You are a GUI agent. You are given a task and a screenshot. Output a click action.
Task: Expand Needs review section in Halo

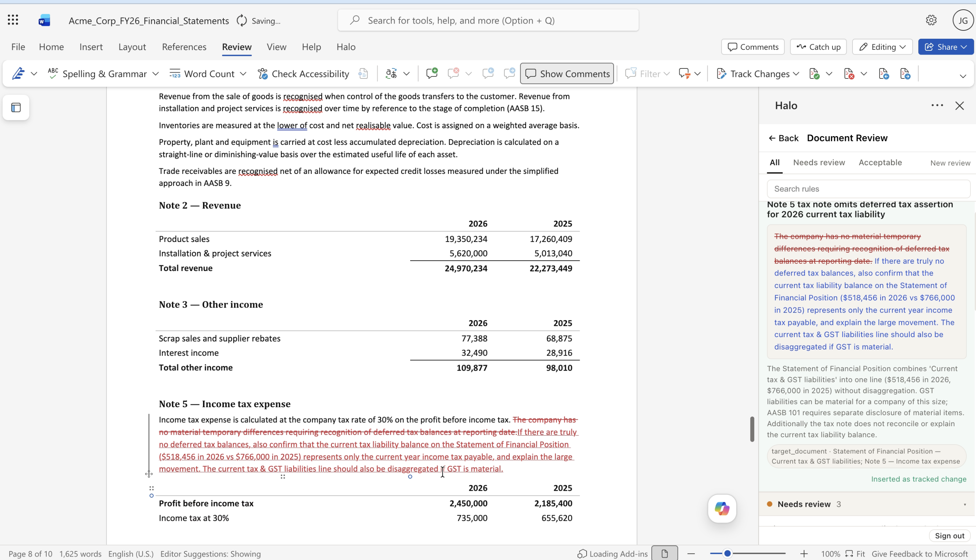point(867,504)
